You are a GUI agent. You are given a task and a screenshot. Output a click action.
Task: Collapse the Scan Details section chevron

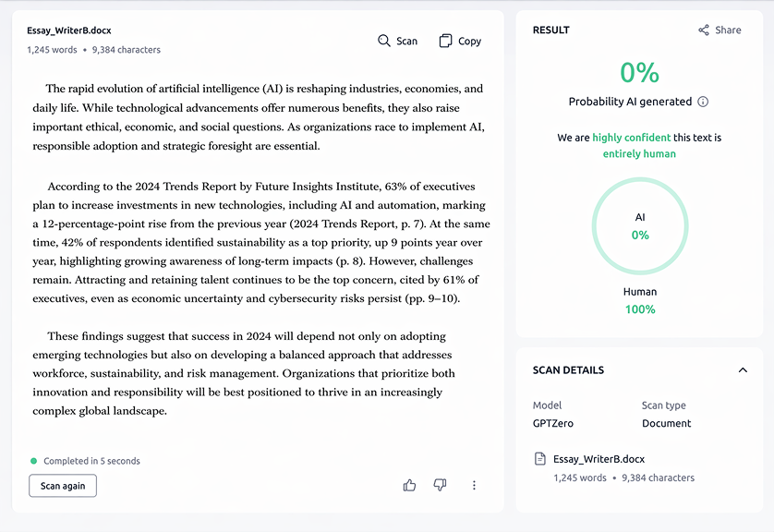point(743,370)
